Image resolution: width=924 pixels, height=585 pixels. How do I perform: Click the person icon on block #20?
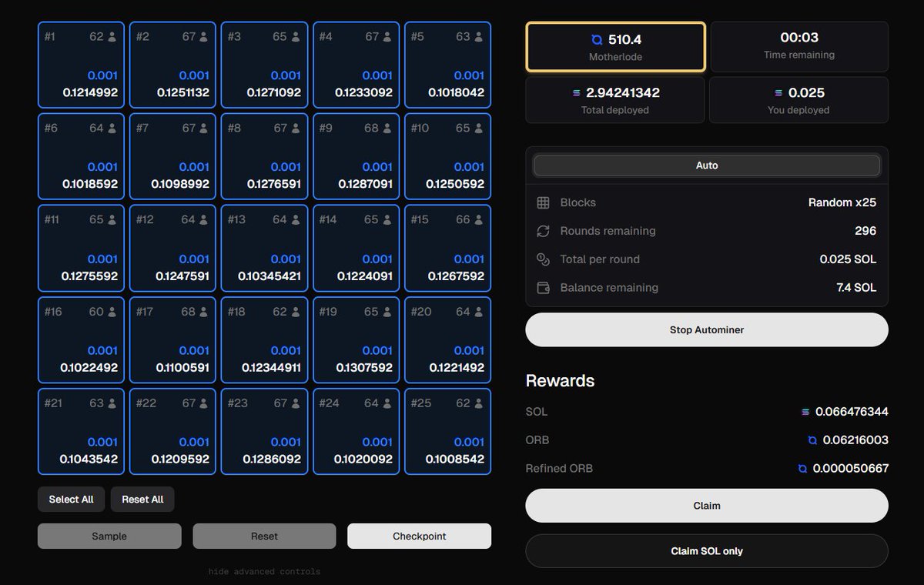[479, 311]
